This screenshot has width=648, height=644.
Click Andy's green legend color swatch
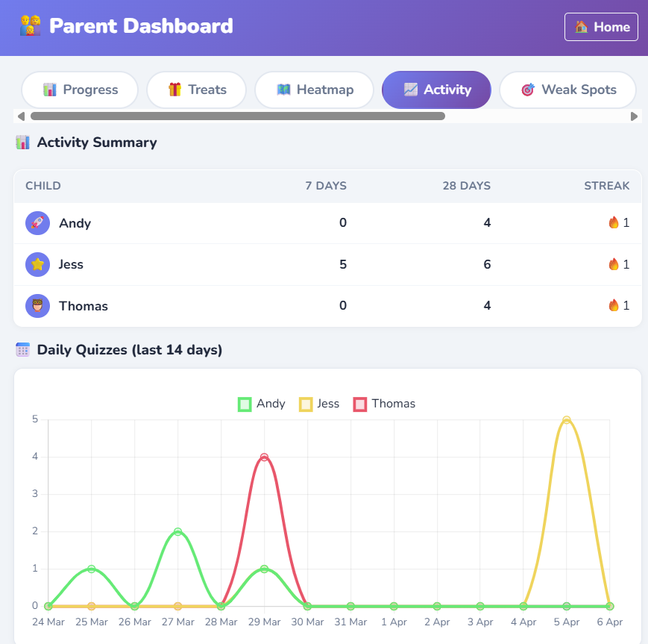tap(243, 404)
